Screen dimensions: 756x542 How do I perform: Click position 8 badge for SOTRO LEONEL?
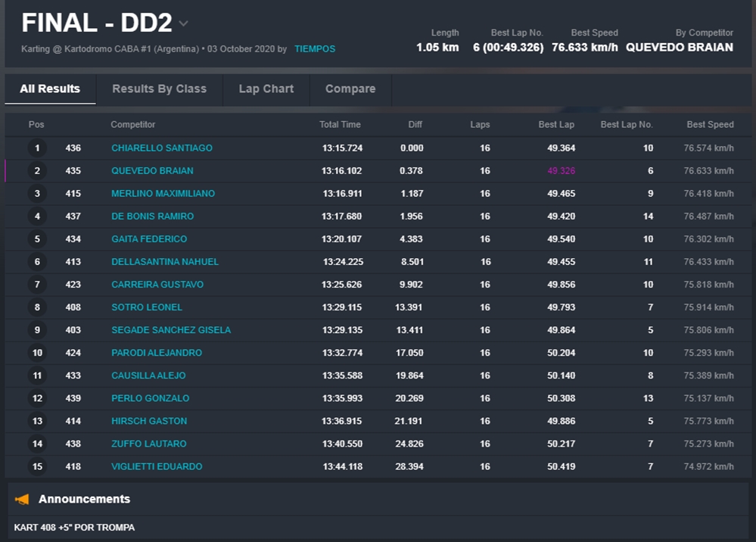tap(37, 307)
